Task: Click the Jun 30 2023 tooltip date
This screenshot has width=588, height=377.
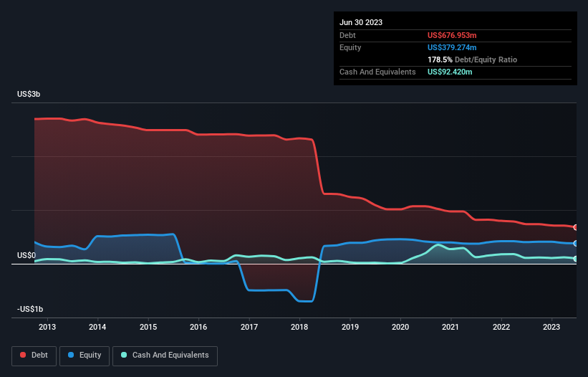Action: (x=361, y=22)
